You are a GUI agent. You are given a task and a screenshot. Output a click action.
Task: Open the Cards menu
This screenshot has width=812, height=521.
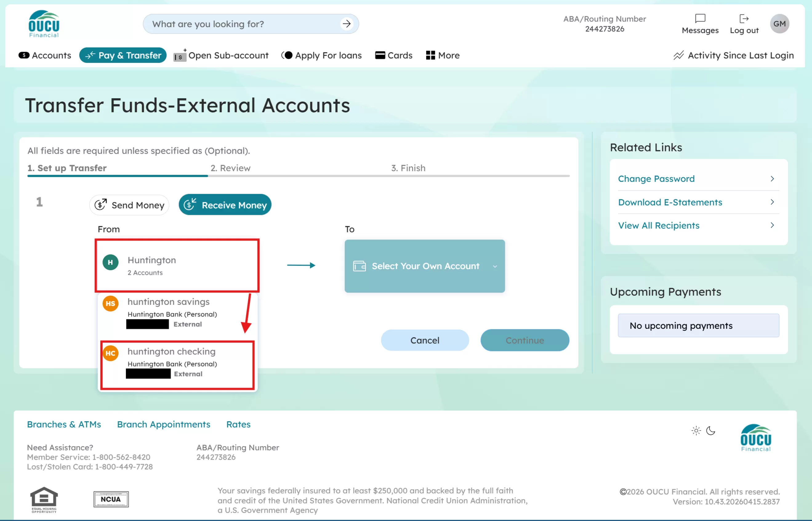pos(393,55)
